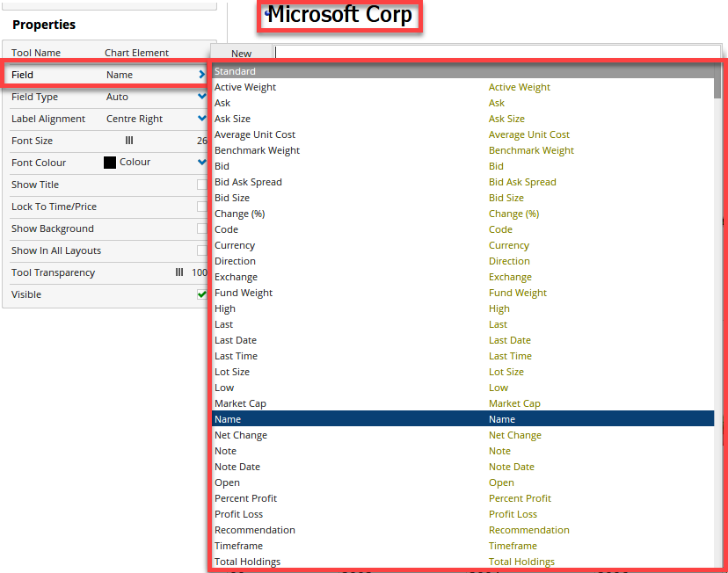The image size is (728, 573).
Task: Click the search input next to New
Action: point(497,53)
